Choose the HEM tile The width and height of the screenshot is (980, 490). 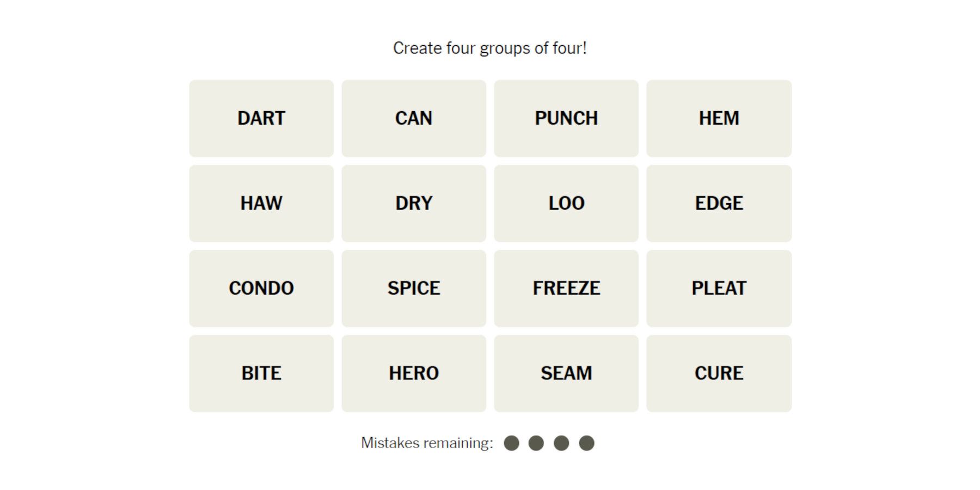pos(719,118)
